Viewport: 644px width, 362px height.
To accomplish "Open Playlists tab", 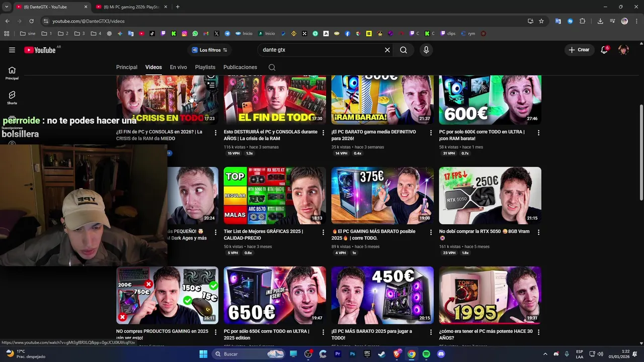I will coord(205,67).
